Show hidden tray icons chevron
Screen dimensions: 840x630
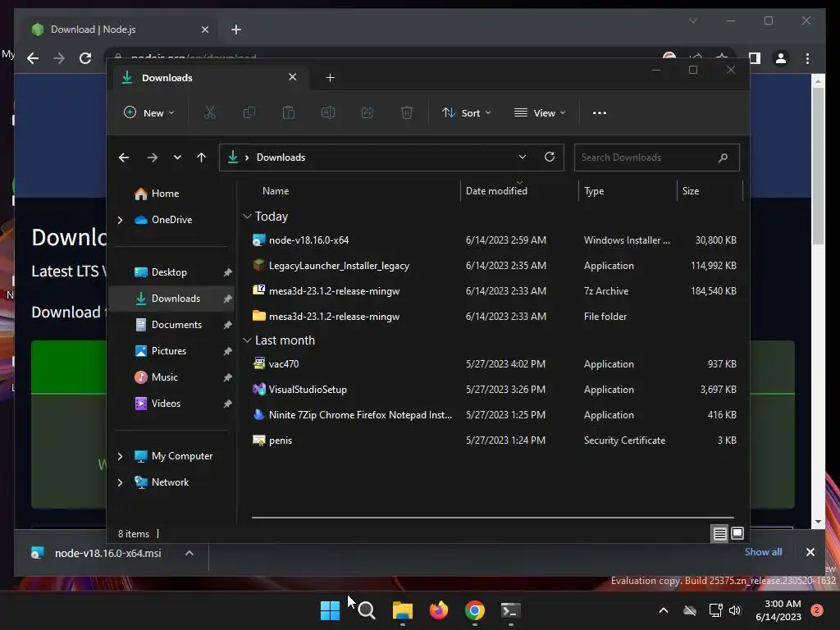[x=663, y=610]
